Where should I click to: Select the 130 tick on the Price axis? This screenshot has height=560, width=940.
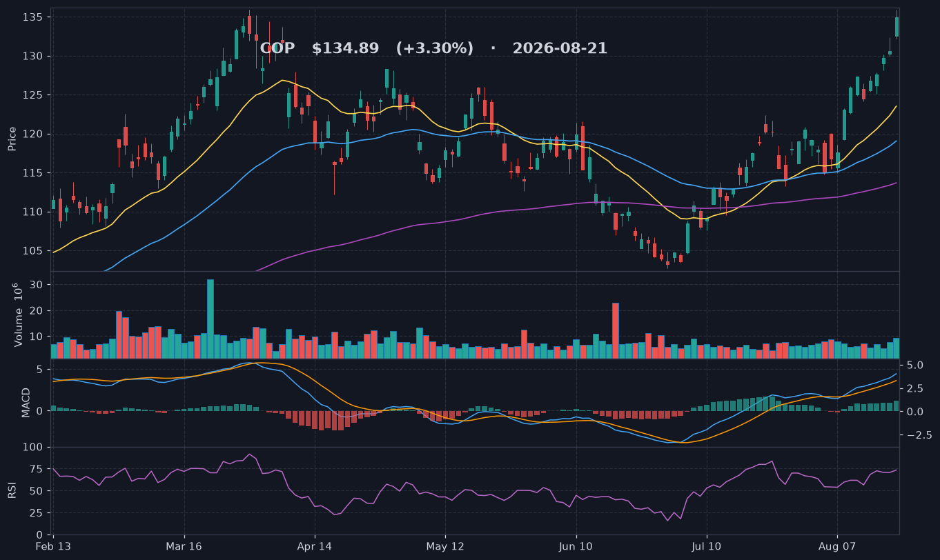tap(34, 56)
